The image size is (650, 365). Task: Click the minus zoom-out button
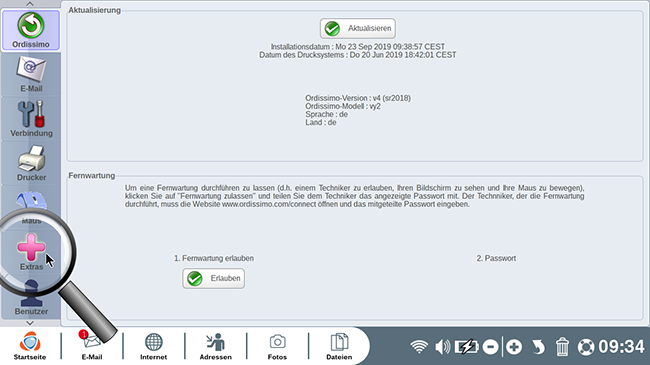pos(490,347)
